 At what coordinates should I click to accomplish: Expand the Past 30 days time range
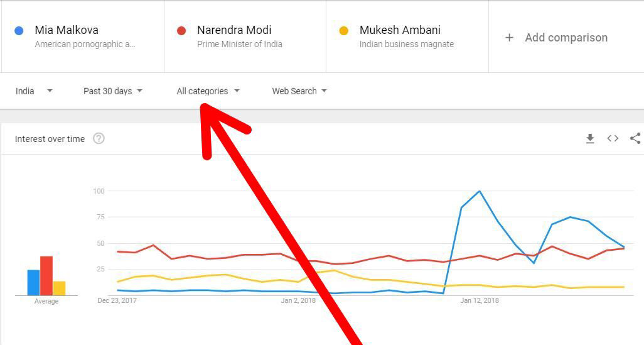112,91
